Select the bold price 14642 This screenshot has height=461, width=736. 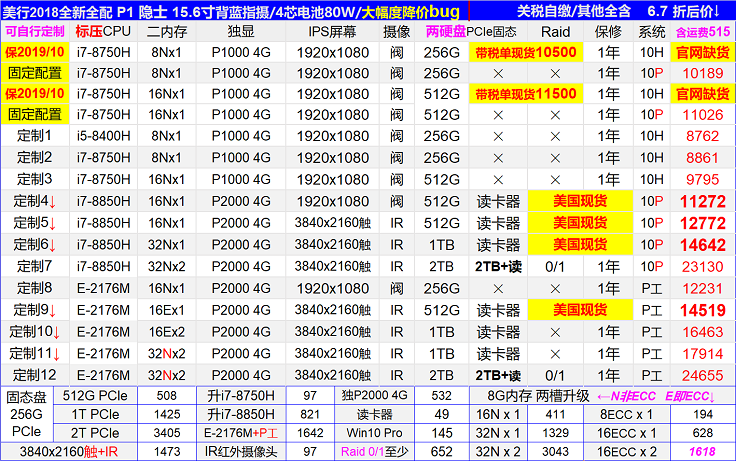(702, 244)
